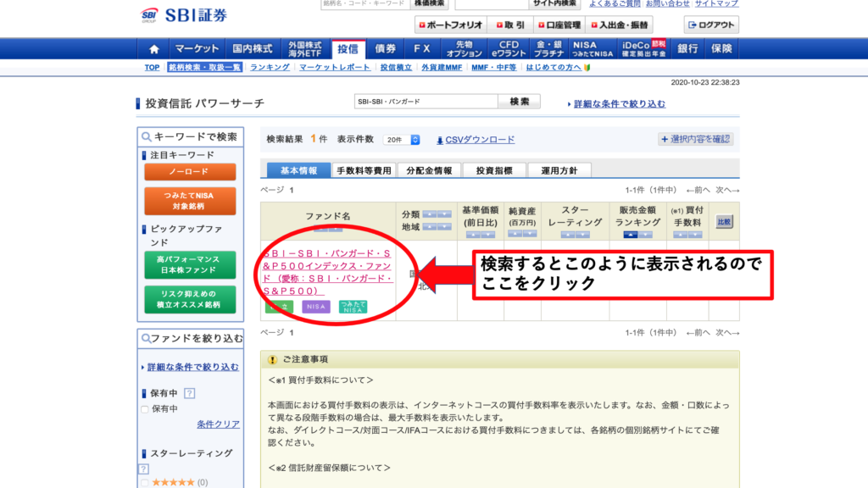This screenshot has width=868, height=488.
Task: Sort 地域 ascending with the up arrow
Action: pyautogui.click(x=430, y=227)
